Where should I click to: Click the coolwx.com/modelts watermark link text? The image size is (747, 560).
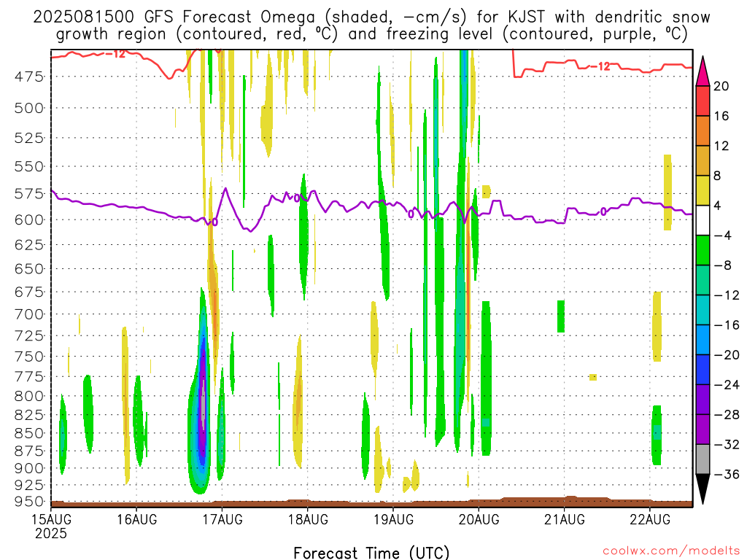pyautogui.click(x=671, y=551)
